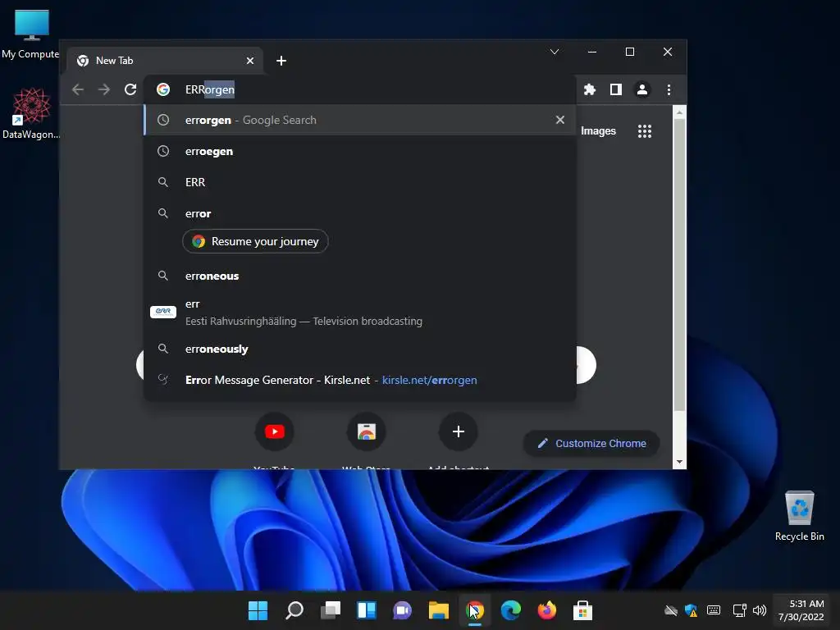Viewport: 840px width, 630px height.
Task: Click the Add shortcut plus button
Action: click(x=458, y=431)
